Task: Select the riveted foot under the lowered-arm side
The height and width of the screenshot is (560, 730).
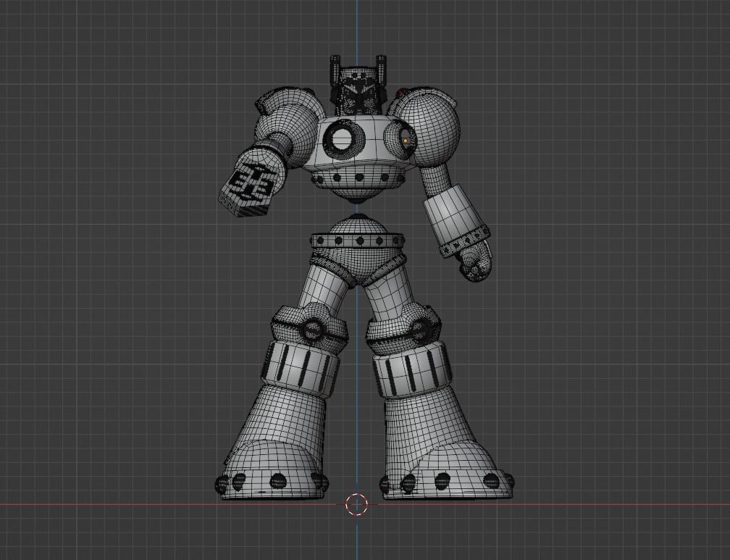Action: [x=448, y=469]
